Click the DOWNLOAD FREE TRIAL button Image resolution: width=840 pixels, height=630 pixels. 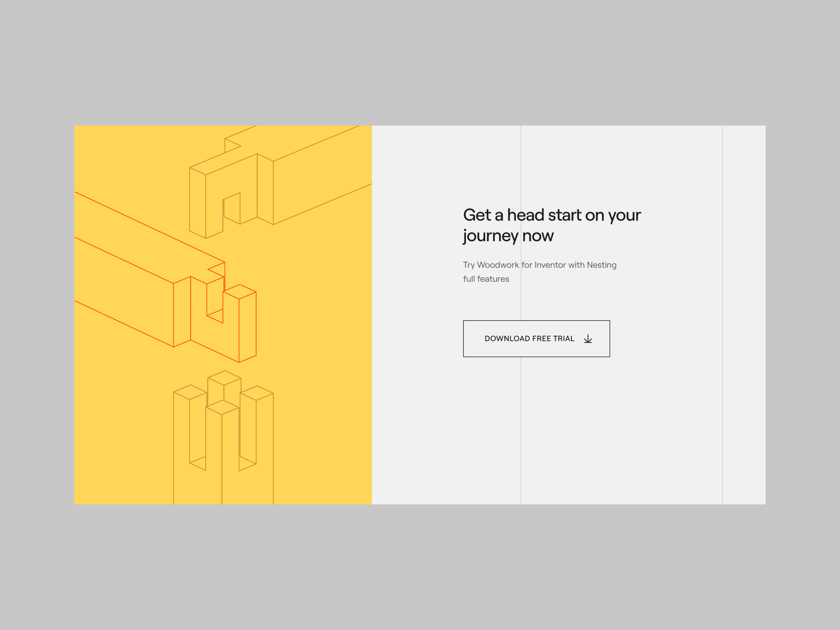pyautogui.click(x=536, y=338)
